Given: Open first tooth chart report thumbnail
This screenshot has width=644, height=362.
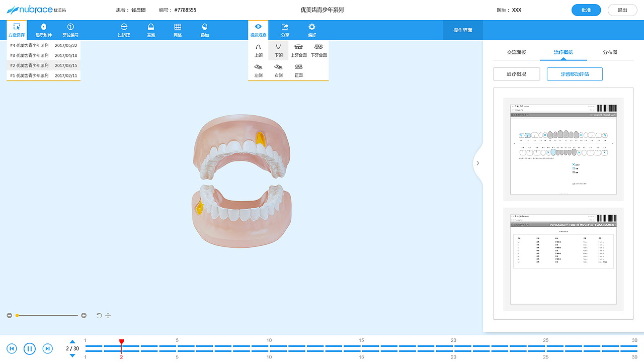Looking at the screenshot, I should pos(563,149).
